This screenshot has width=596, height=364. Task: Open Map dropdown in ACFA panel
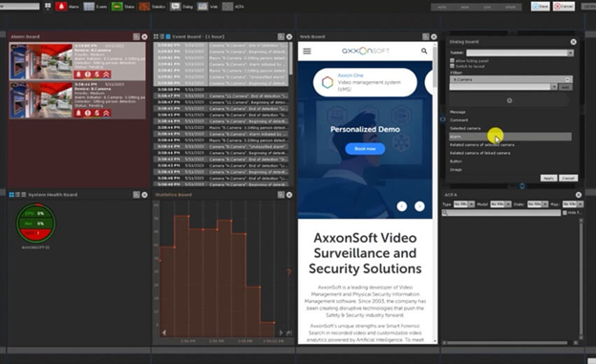pos(581,204)
